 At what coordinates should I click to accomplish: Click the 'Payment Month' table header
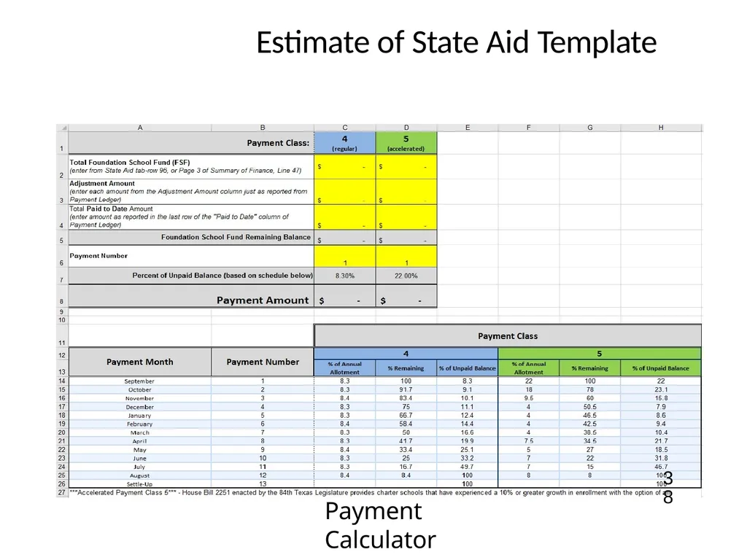(140, 362)
